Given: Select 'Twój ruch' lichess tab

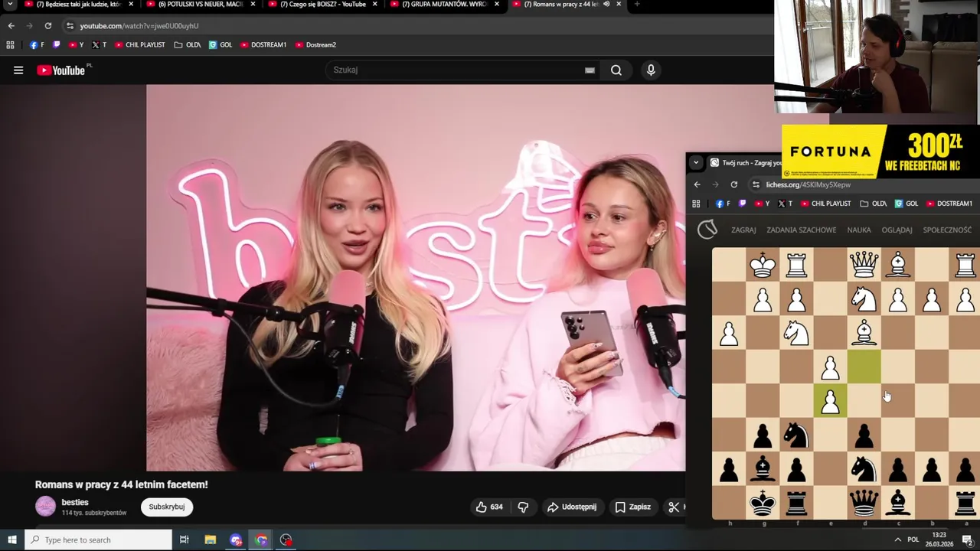Looking at the screenshot, I should pyautogui.click(x=744, y=162).
